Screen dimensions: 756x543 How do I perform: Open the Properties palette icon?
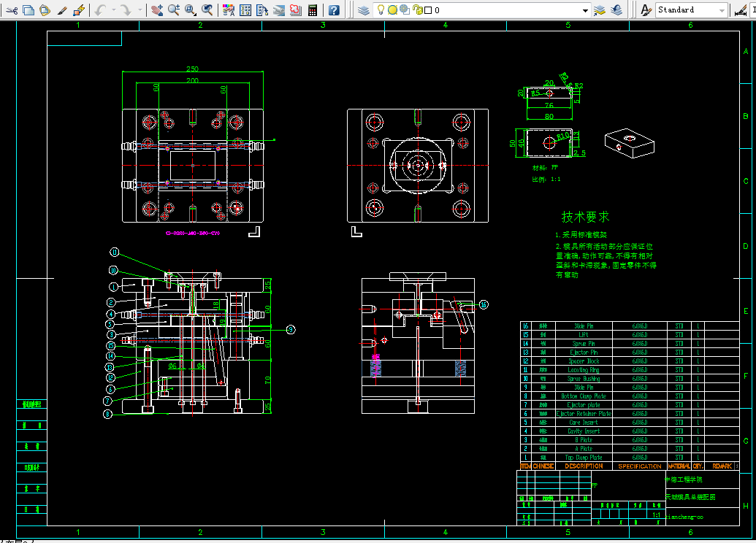229,9
